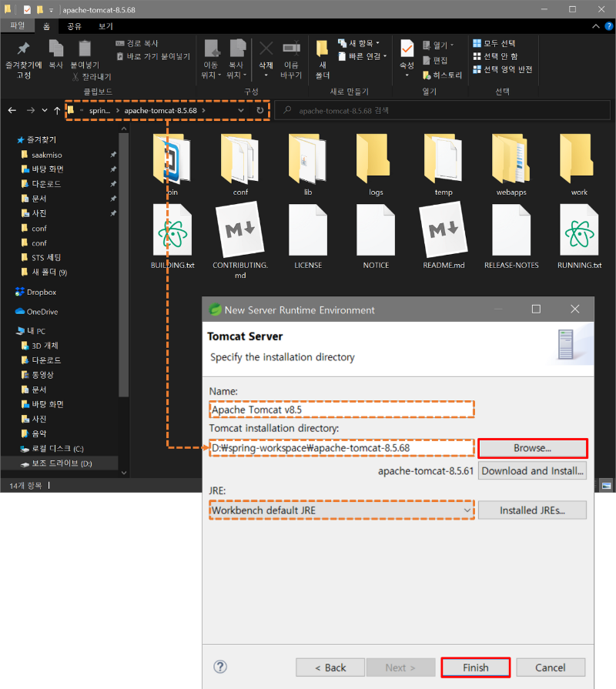Image resolution: width=616 pixels, height=689 pixels.
Task: Click the address bar refresh icon
Action: (260, 110)
